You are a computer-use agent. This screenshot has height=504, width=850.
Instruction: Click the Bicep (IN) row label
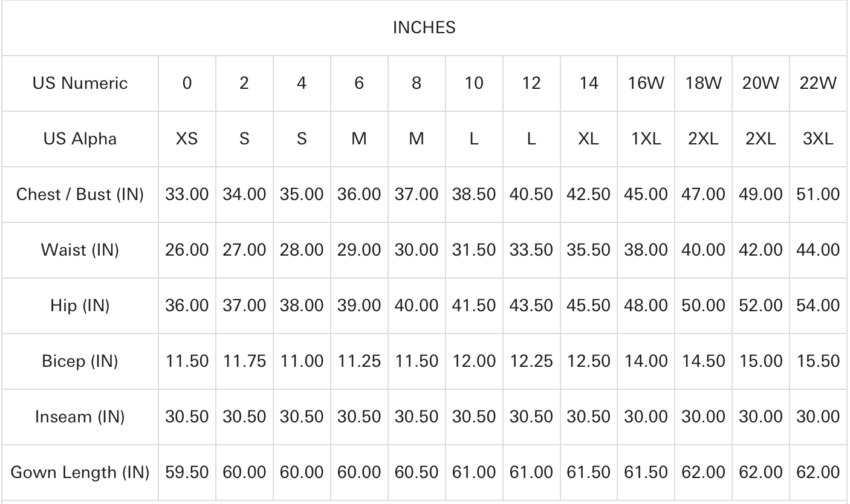[80, 361]
